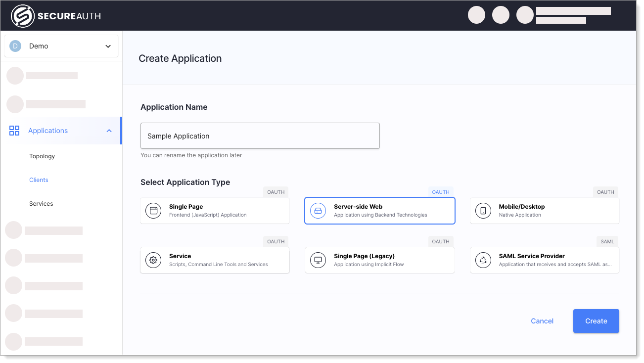Click the OAUTH tag above Server-side Web
This screenshot has height=363, width=644.
[x=441, y=192]
